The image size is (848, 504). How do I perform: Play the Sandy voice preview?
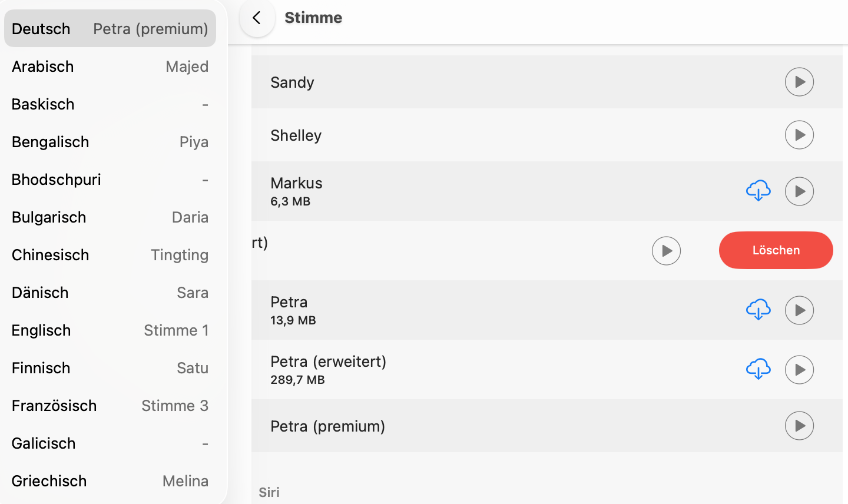click(x=799, y=82)
